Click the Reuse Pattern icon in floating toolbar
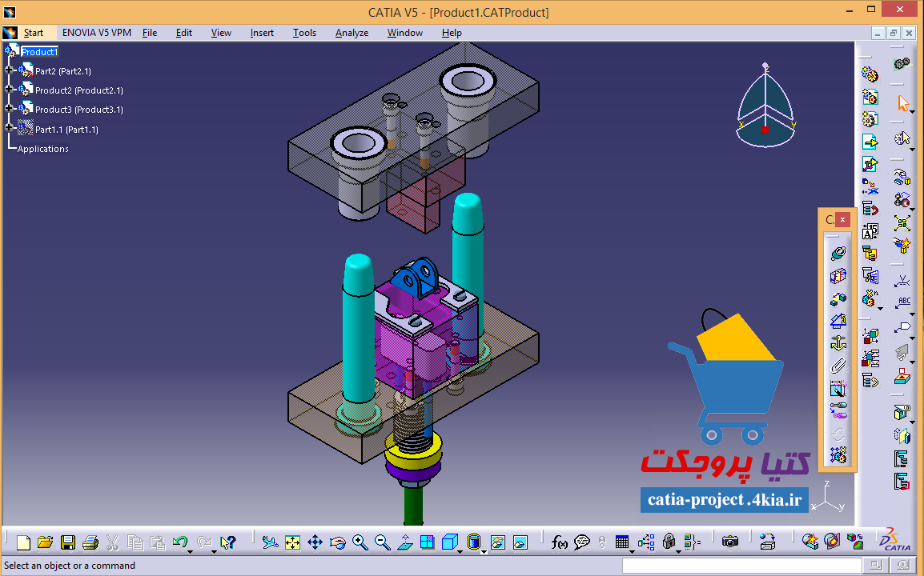 coord(838,454)
